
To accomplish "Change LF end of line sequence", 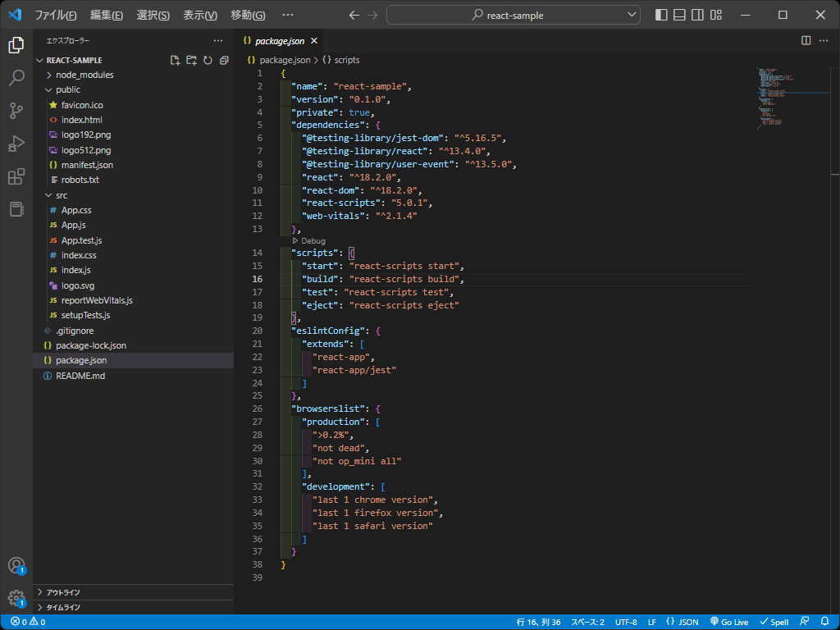I will click(x=651, y=622).
